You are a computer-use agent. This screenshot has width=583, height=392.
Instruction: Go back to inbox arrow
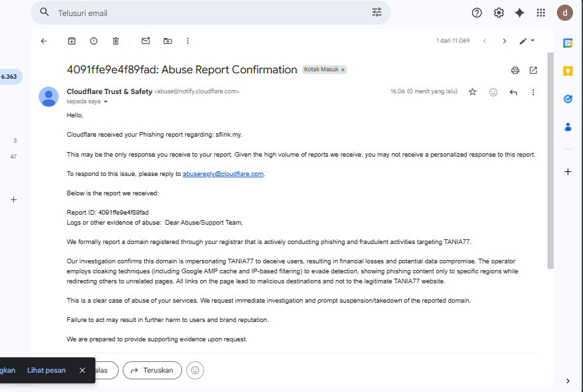(44, 41)
